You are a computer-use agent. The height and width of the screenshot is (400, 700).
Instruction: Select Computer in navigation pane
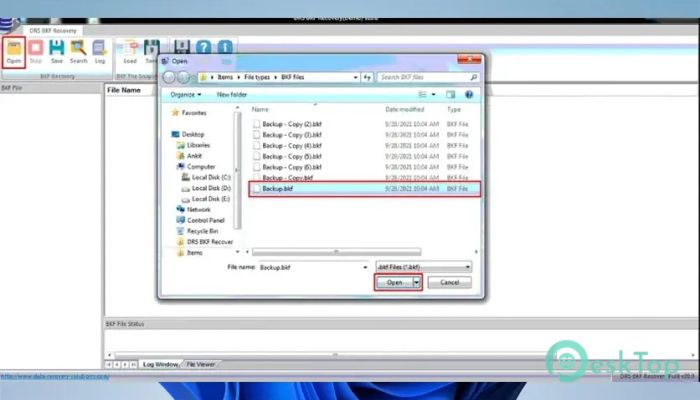(196, 167)
